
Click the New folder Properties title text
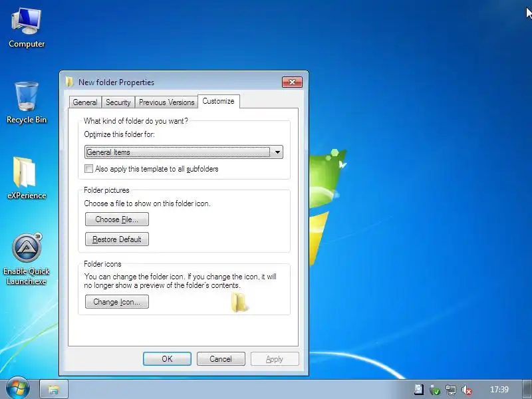[x=116, y=82]
